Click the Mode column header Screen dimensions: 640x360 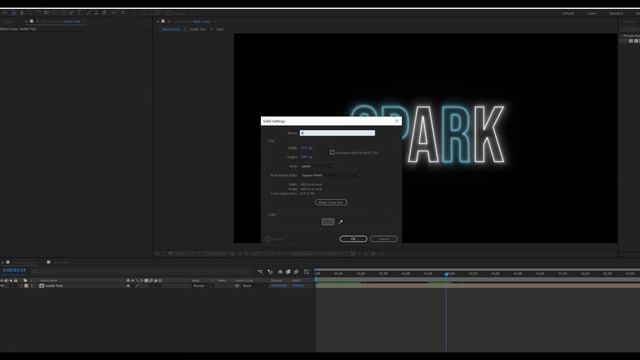click(196, 281)
